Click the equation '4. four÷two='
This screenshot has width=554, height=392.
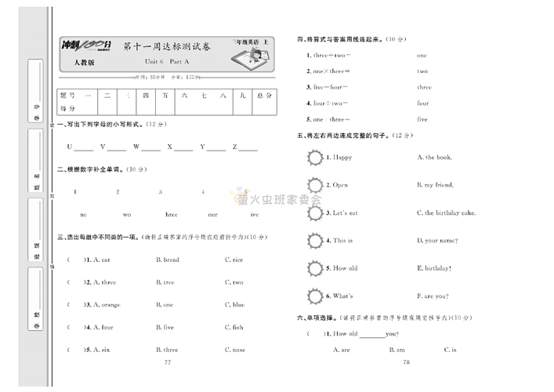click(x=327, y=103)
